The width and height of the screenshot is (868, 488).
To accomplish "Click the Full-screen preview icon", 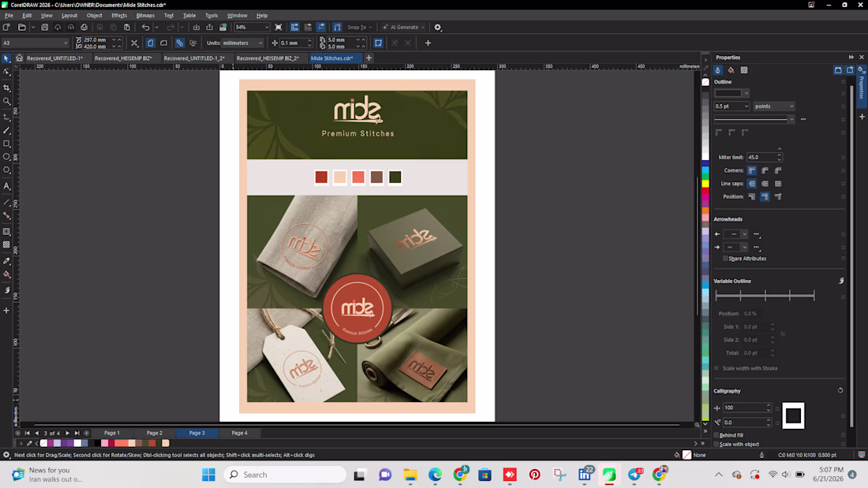I will tap(279, 27).
